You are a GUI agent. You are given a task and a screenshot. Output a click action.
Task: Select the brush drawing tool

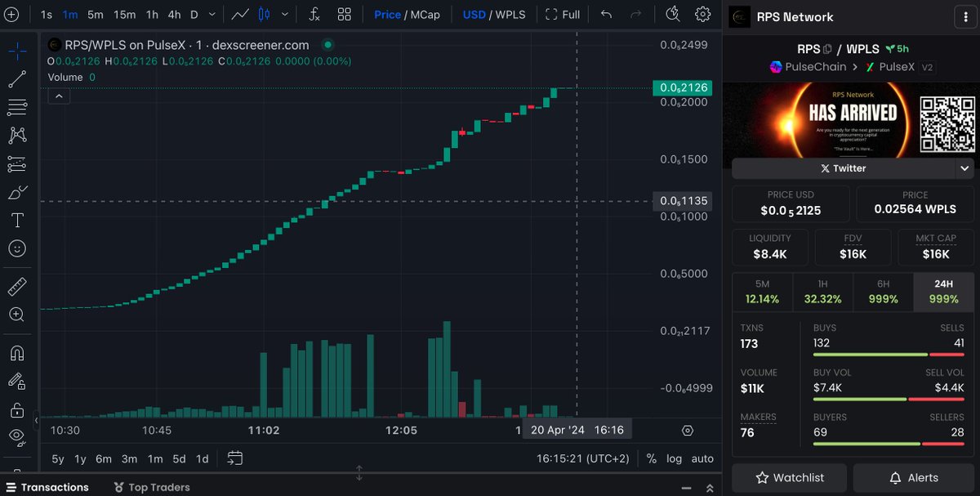[17, 192]
